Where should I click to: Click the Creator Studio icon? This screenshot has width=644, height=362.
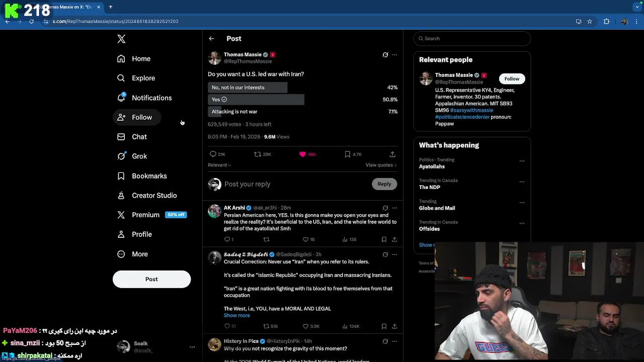121,196
